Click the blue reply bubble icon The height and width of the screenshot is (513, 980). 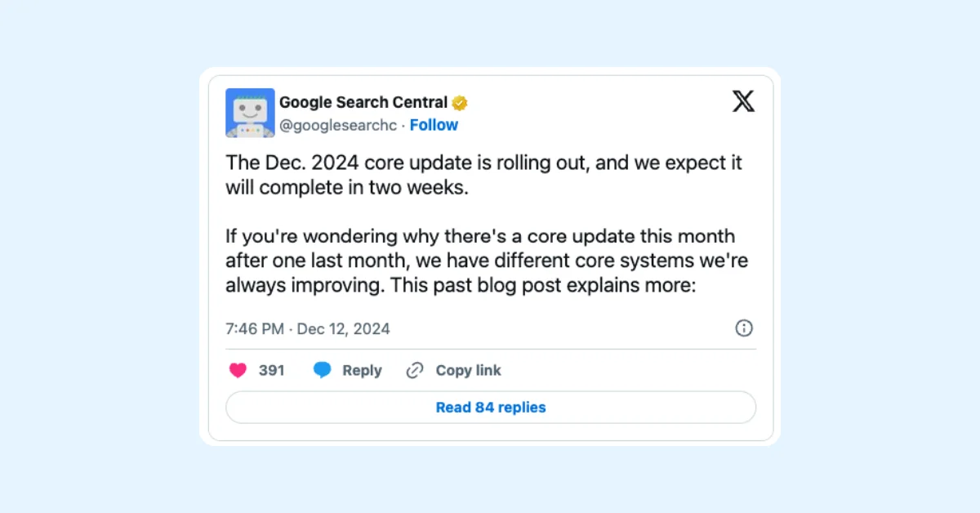tap(323, 371)
